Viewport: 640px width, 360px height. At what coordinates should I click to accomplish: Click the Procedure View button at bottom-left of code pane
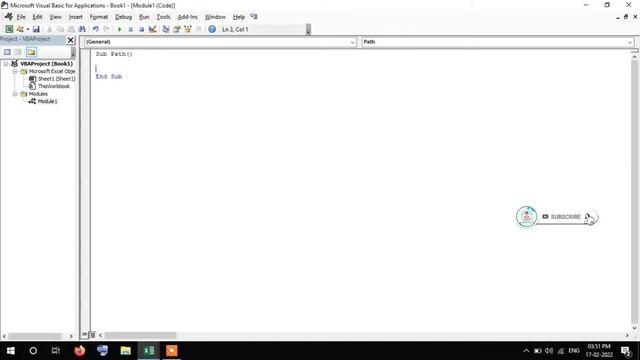pyautogui.click(x=84, y=335)
